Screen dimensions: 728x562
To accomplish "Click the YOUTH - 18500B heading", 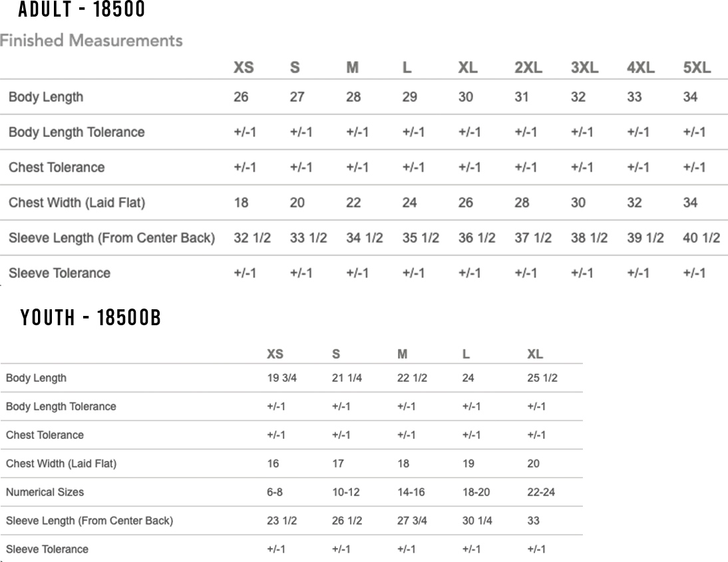I will 91,318.
